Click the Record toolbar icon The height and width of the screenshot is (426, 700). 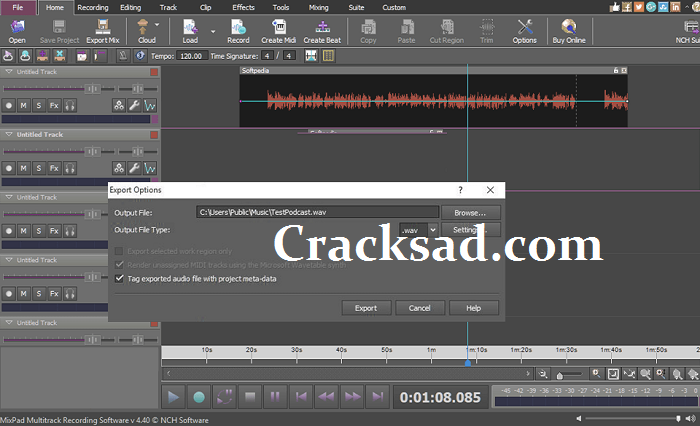(238, 31)
